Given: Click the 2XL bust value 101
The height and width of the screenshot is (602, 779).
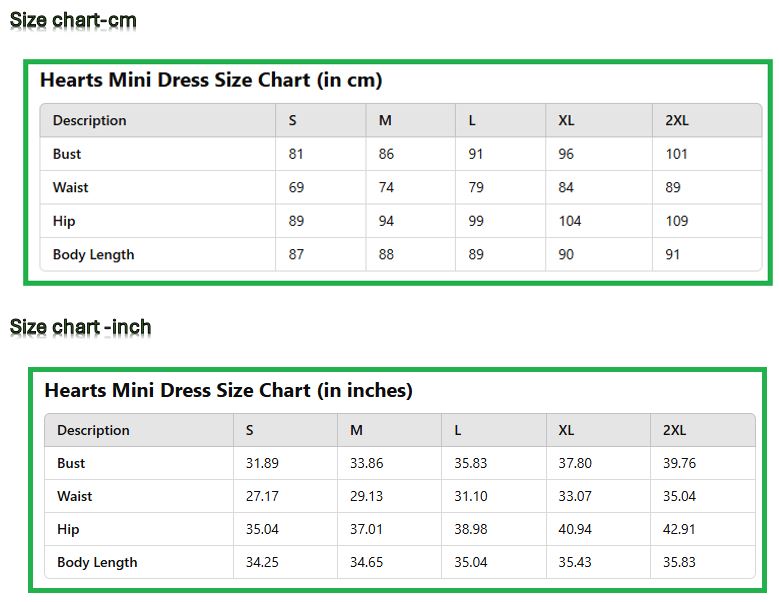Looking at the screenshot, I should (677, 154).
